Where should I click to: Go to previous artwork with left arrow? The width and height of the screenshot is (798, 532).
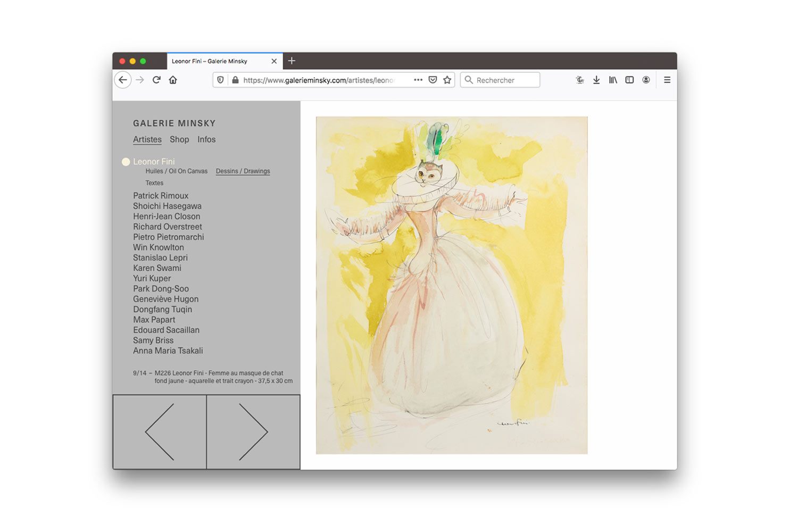click(160, 431)
